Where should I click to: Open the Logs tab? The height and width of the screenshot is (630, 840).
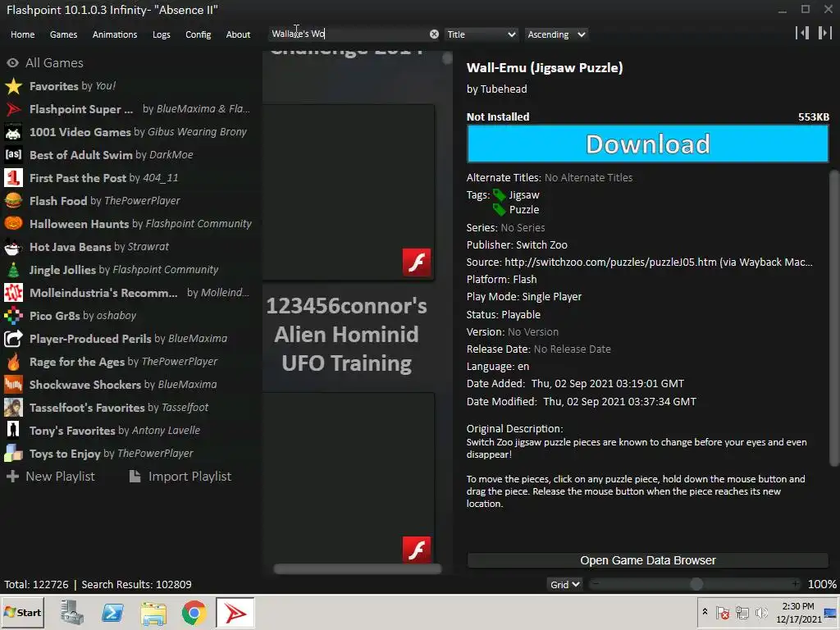(162, 34)
